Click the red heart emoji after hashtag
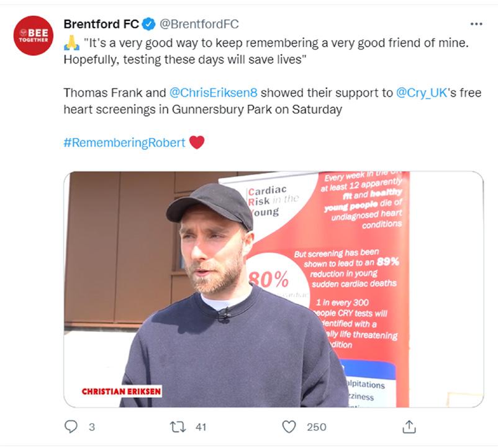The height and width of the screenshot is (448, 498). pyautogui.click(x=197, y=142)
